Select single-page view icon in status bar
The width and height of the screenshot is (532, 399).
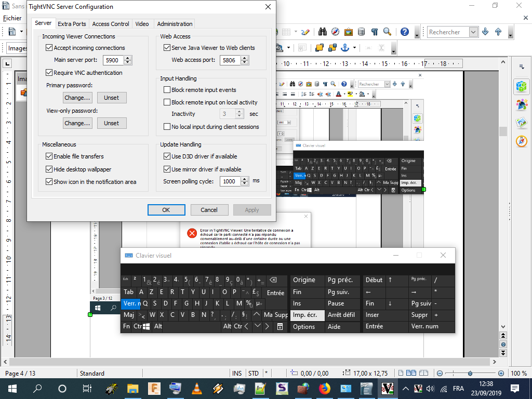[401, 373]
